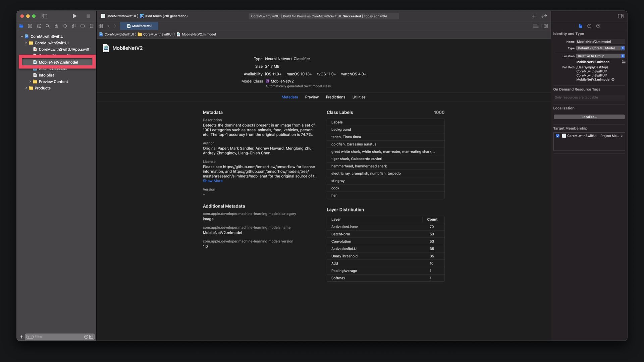Expand the Preview Content folder
This screenshot has height=362, width=644.
30,82
